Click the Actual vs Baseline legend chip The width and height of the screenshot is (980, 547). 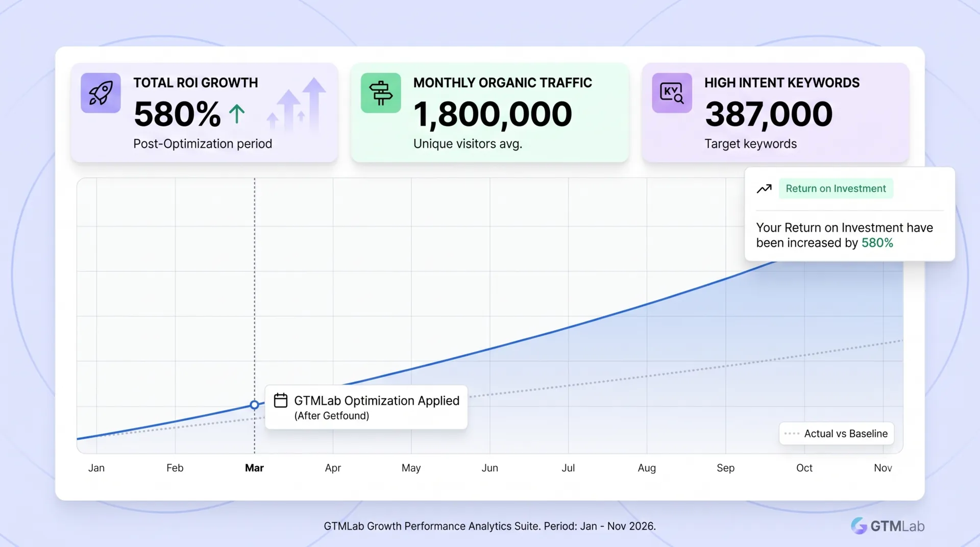click(x=836, y=434)
